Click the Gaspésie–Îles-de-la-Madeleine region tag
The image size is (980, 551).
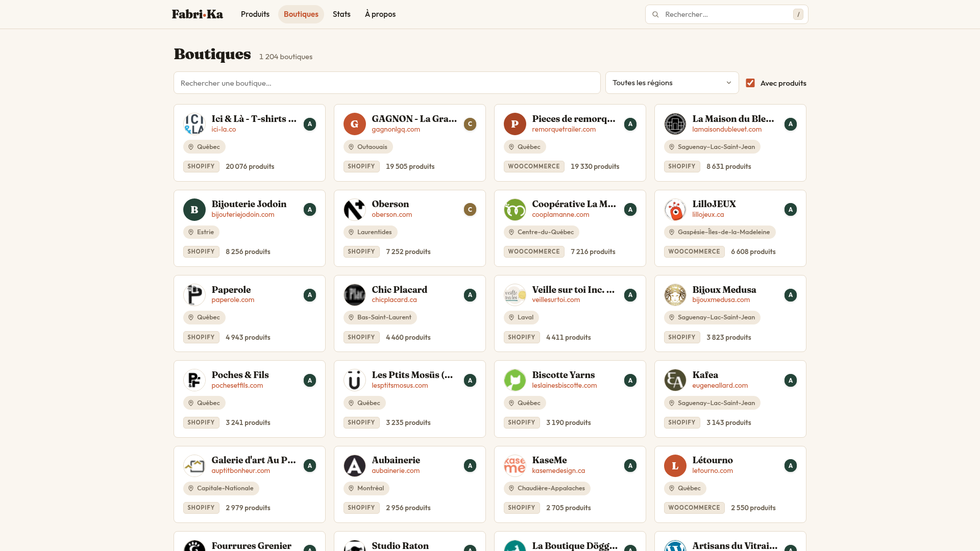point(720,232)
